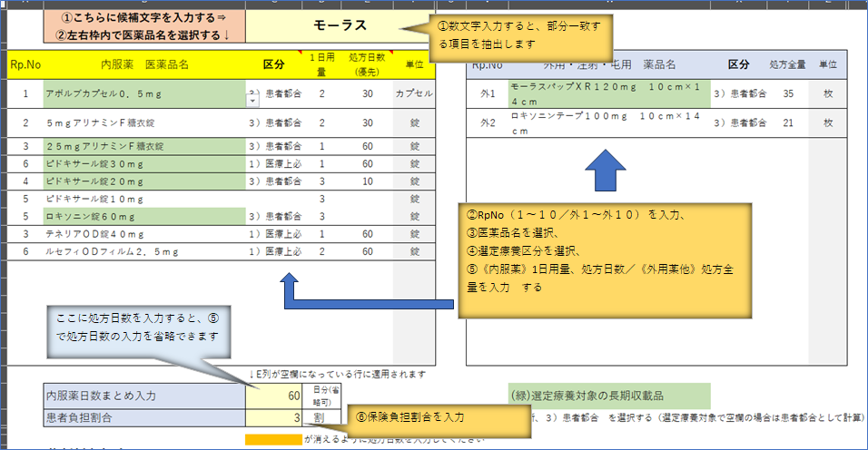Click the ピドキサール錠20mg cell
Screen dimensions: 868x450
[x=144, y=181]
